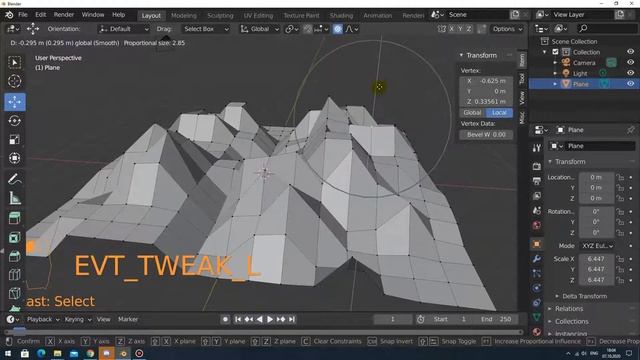Open the File menu
Screen dimensions: 640x360
tap(23, 15)
